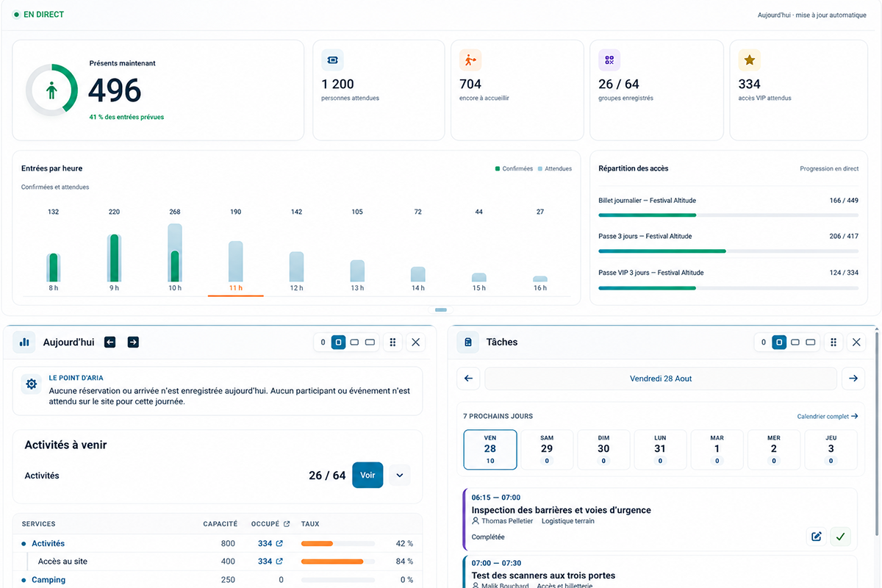Toggle the Confirmées legend series
The width and height of the screenshot is (882, 588).
(514, 169)
